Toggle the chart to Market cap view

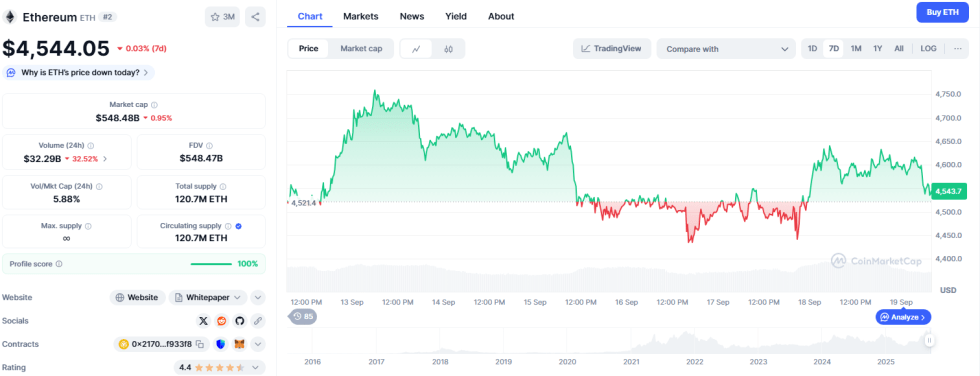click(x=361, y=49)
